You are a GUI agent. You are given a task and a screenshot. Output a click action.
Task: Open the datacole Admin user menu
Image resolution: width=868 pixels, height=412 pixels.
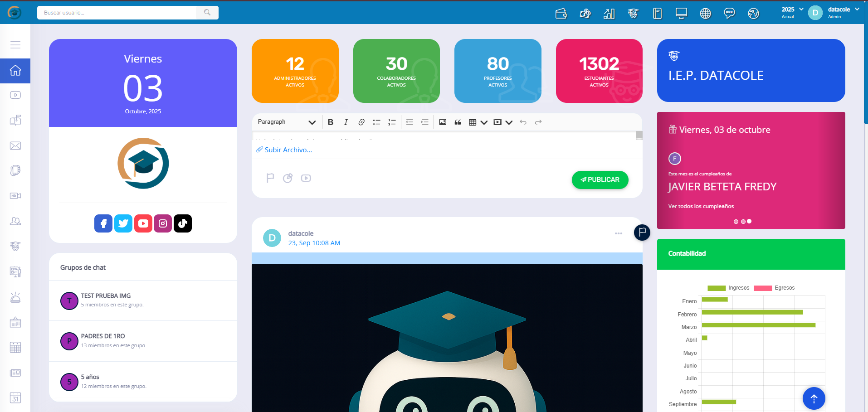[834, 12]
